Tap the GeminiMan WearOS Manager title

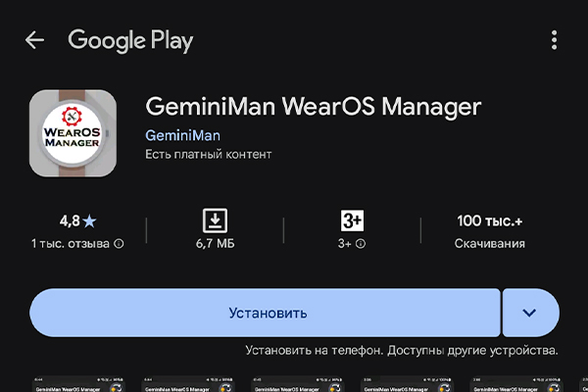[x=314, y=107]
